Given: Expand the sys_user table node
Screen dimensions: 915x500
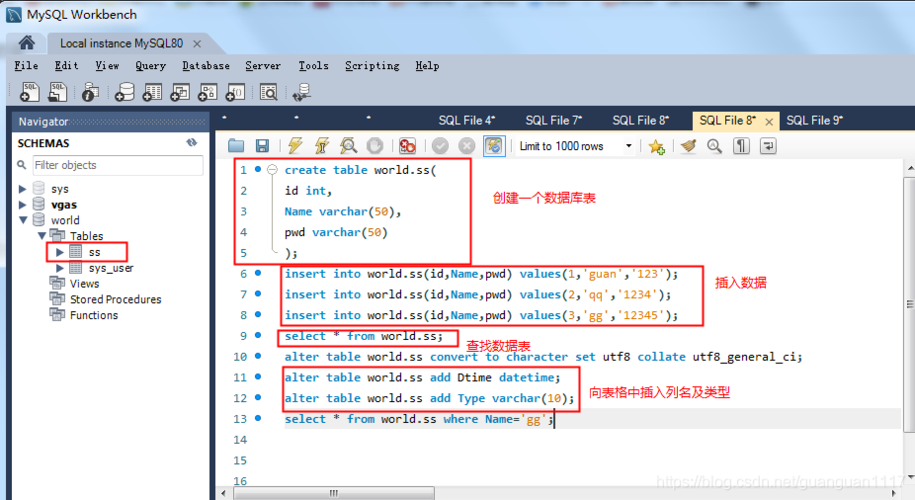Looking at the screenshot, I should [60, 268].
